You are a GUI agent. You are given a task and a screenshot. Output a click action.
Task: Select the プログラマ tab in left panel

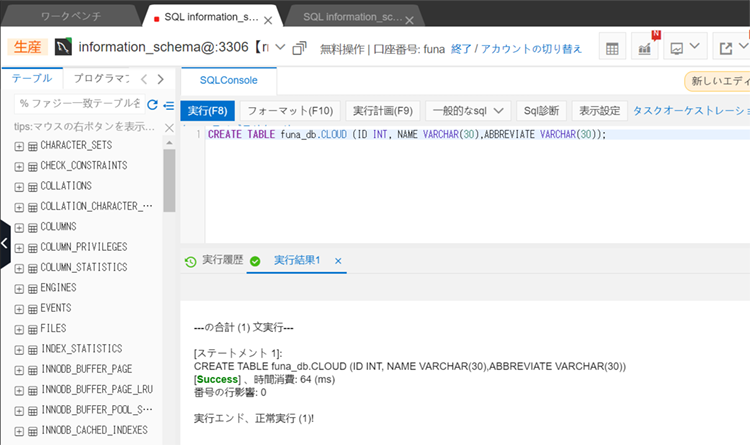(101, 78)
